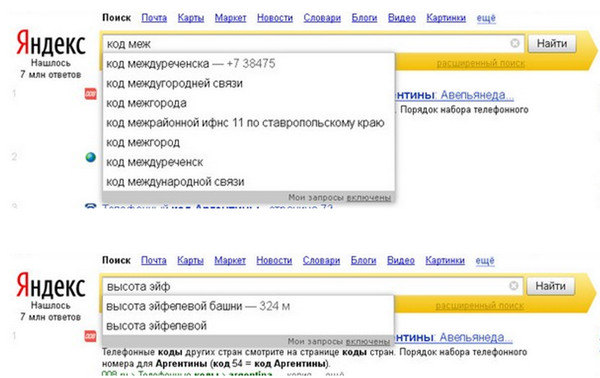Choose suggestion 'код межгорода'
The height and width of the screenshot is (378, 600).
point(249,103)
